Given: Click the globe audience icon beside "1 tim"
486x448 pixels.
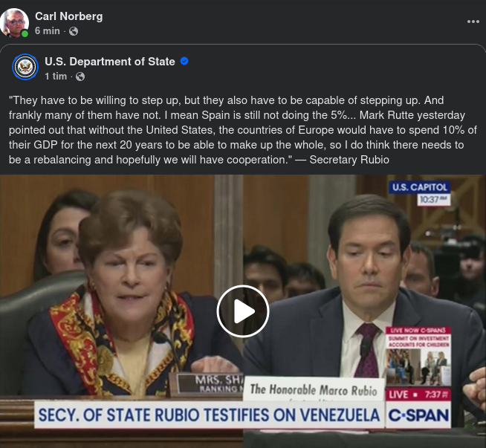Looking at the screenshot, I should pyautogui.click(x=80, y=77).
